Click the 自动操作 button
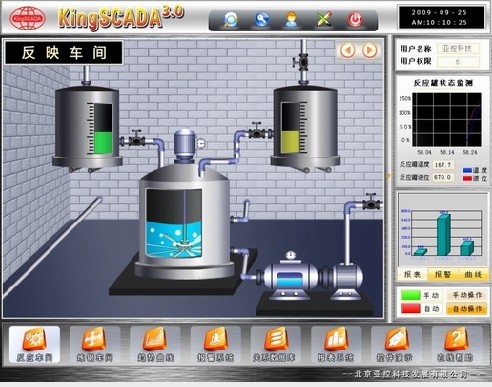Screen dimensions: 492x387 tap(467, 309)
